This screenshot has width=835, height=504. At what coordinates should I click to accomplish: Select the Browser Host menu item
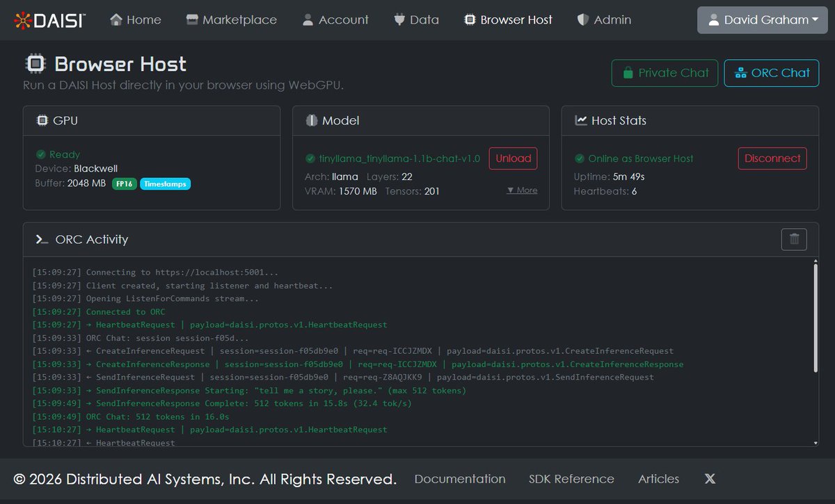(508, 19)
